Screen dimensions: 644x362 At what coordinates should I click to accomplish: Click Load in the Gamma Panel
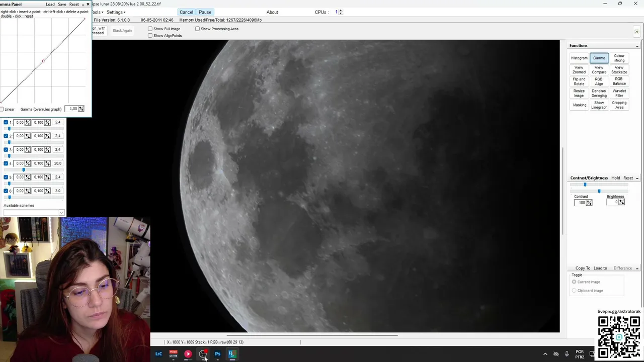(x=50, y=5)
